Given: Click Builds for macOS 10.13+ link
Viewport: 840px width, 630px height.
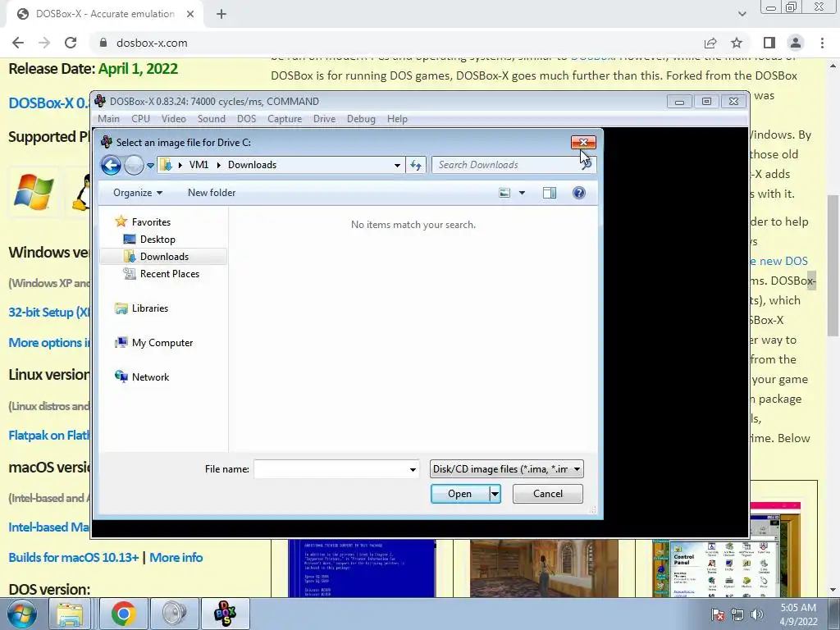Looking at the screenshot, I should coord(73,558).
